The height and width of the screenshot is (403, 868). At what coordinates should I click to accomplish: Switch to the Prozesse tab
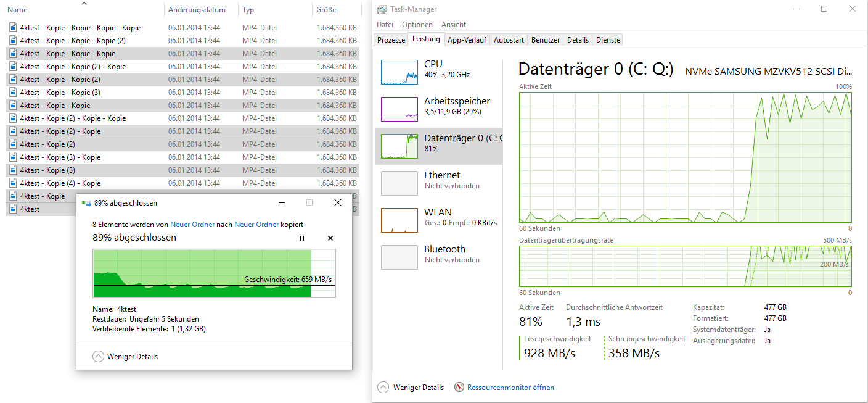(391, 39)
